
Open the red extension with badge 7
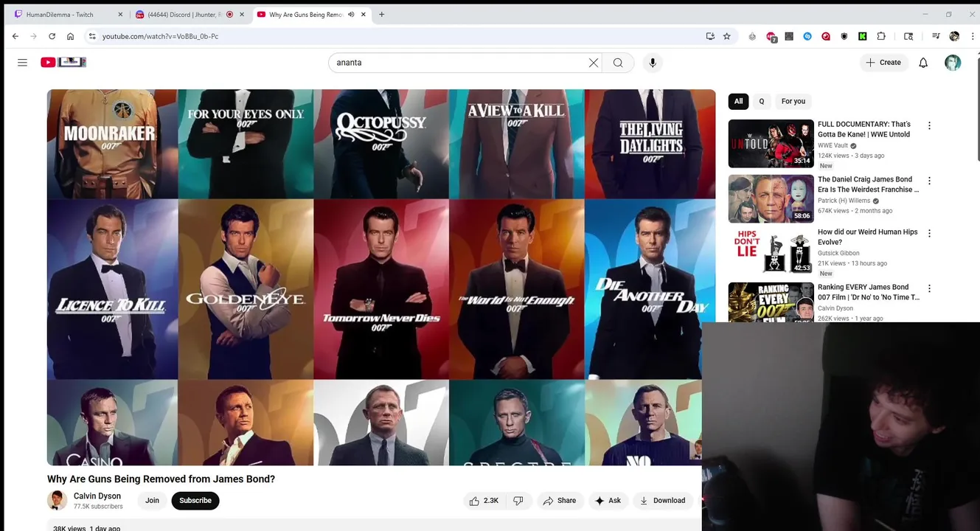771,37
